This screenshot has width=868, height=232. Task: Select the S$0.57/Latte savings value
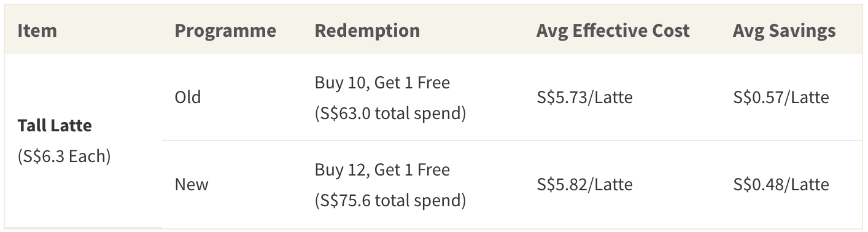781,97
